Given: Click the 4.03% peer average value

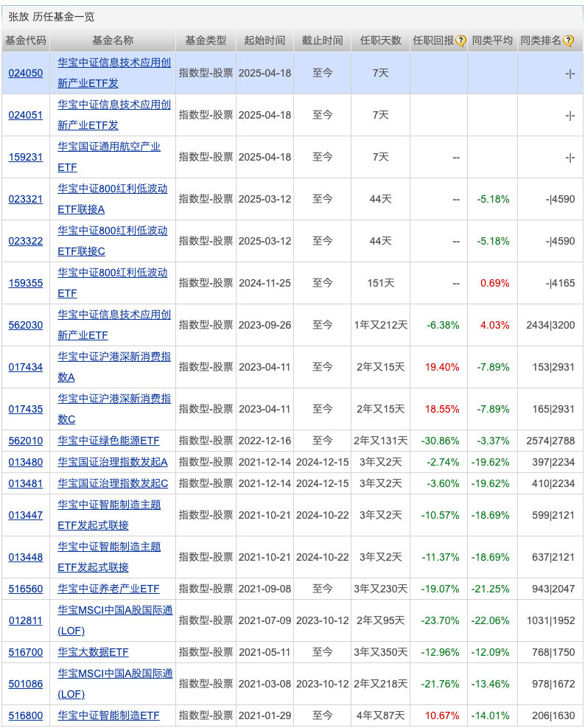Looking at the screenshot, I should point(495,325).
